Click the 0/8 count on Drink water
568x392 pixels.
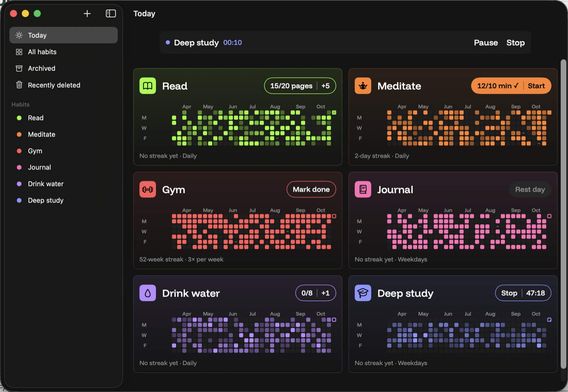(x=307, y=293)
